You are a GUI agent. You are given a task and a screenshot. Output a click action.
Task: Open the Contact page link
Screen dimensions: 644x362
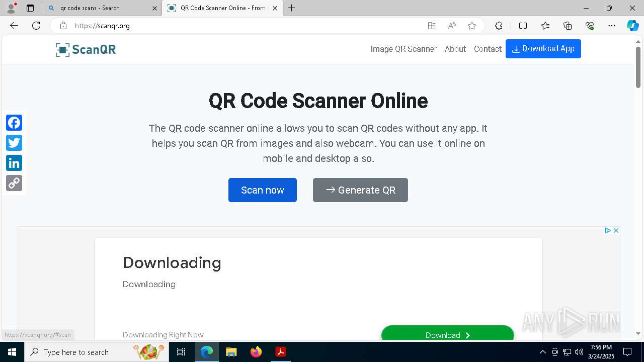coord(488,49)
